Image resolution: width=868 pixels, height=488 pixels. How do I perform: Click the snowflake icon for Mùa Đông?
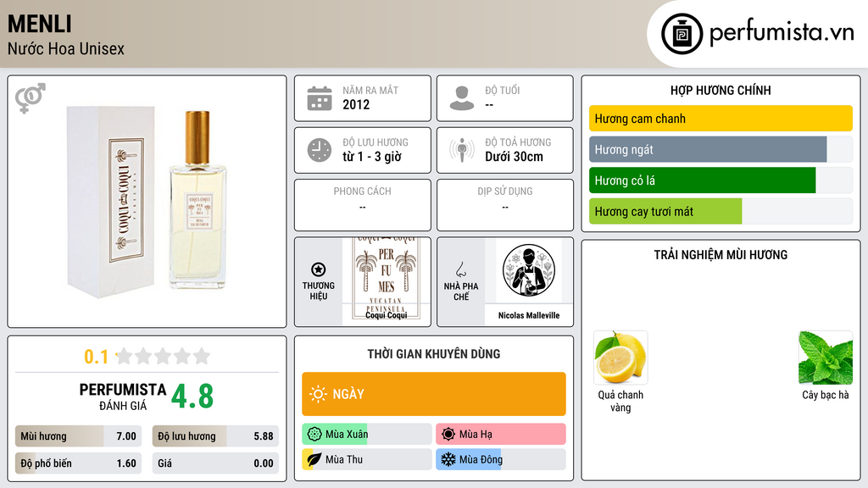tap(448, 459)
